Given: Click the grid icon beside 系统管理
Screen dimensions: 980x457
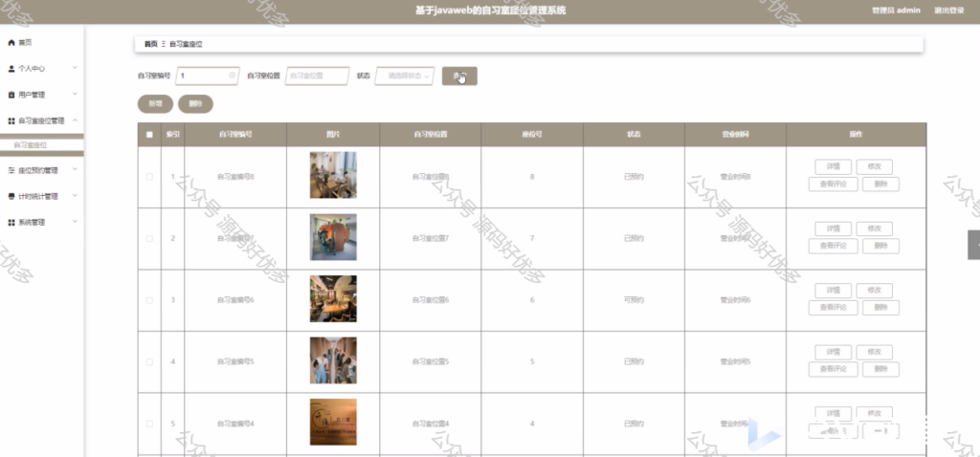Looking at the screenshot, I should click(x=11, y=222).
